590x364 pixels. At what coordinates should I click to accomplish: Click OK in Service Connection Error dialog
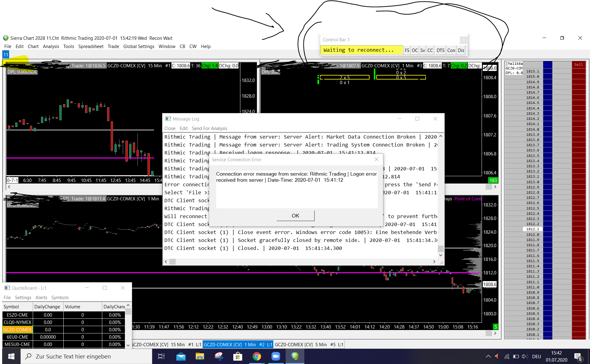pyautogui.click(x=295, y=216)
